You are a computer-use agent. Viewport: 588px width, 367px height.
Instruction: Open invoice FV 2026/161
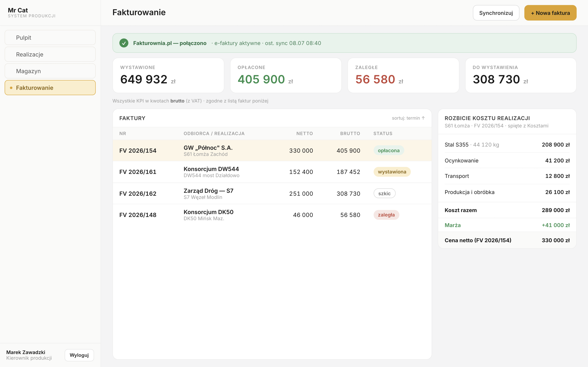[x=272, y=172]
